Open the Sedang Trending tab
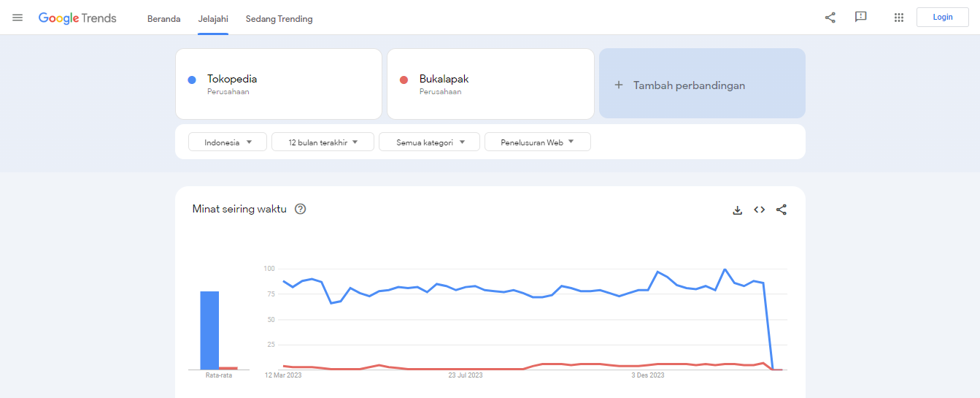Viewport: 980px width, 398px height. point(279,19)
